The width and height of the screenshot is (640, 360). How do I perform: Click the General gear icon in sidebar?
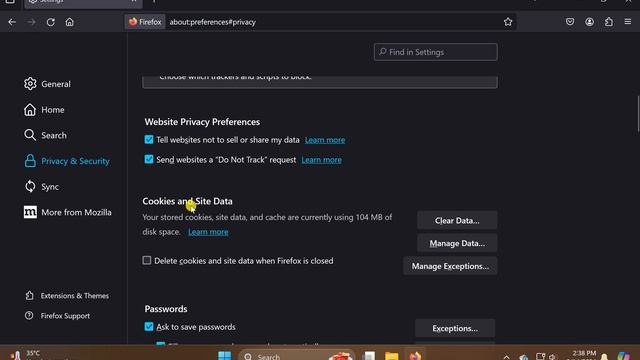tap(30, 84)
